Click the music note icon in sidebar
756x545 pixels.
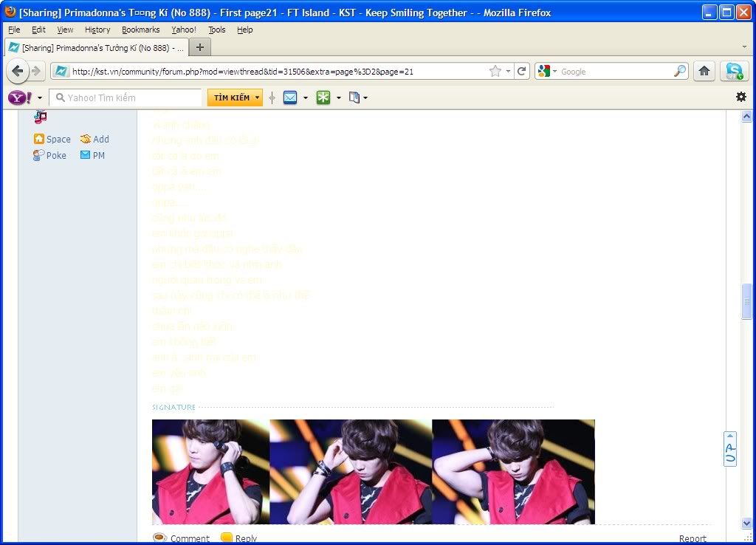[41, 116]
